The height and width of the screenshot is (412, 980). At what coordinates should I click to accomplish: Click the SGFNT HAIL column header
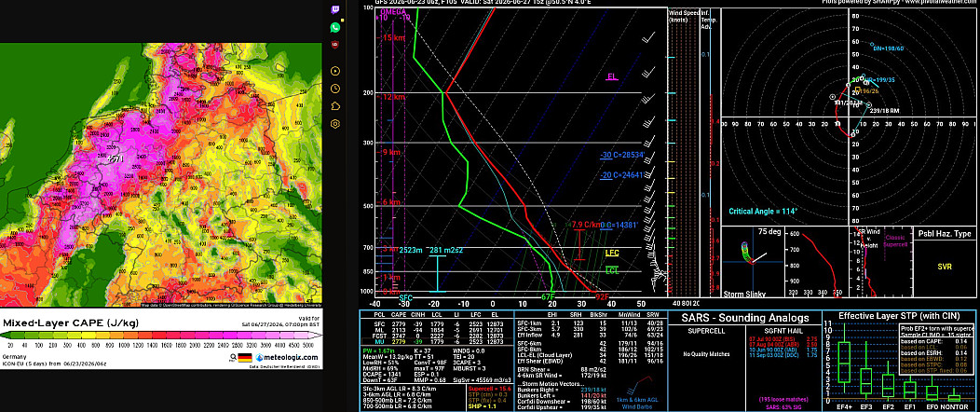click(x=782, y=329)
